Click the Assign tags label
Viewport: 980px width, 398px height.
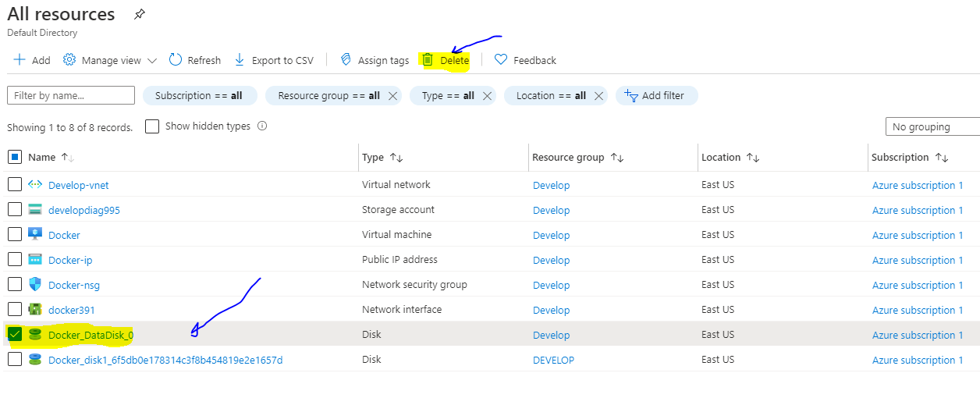(383, 60)
